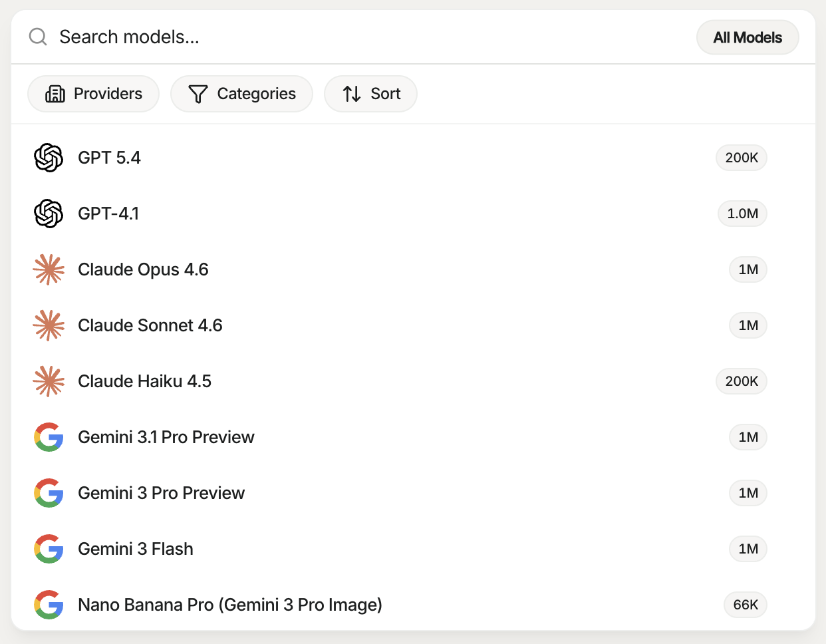Choose the GPT 5.4 model
The height and width of the screenshot is (644, 826).
click(x=109, y=158)
